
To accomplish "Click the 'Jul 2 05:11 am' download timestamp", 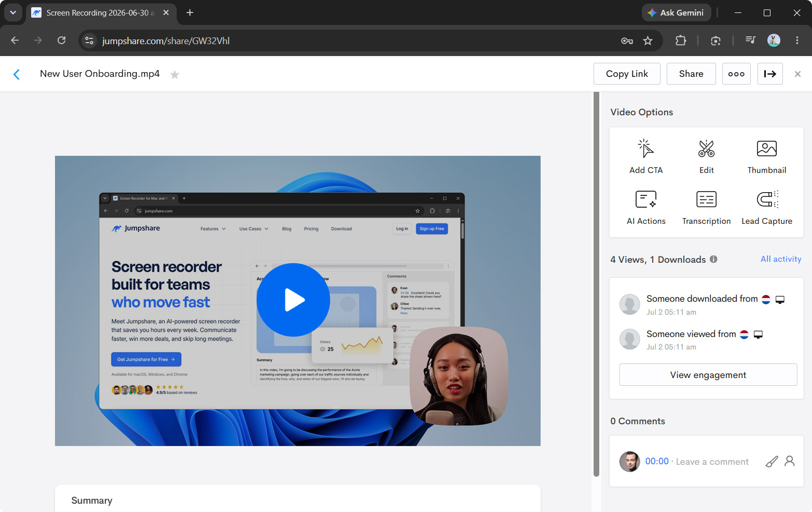I will point(671,312).
